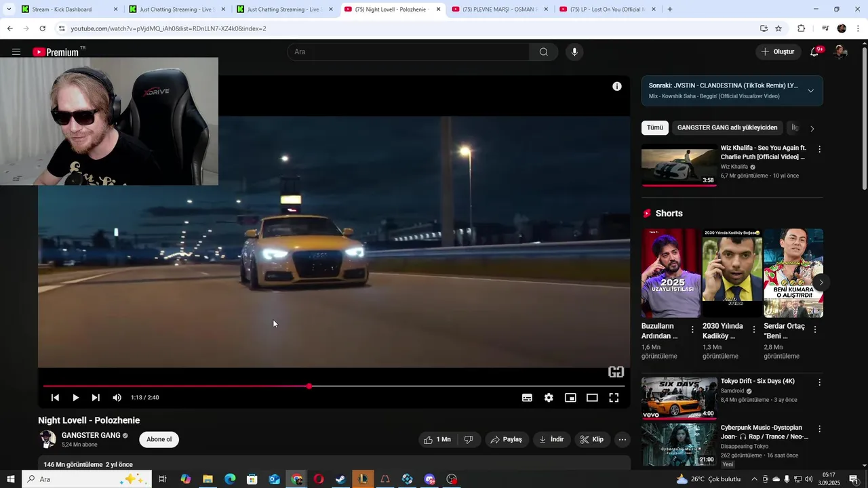This screenshot has height=488, width=868.
Task: Reload the page
Action: click(x=42, y=28)
